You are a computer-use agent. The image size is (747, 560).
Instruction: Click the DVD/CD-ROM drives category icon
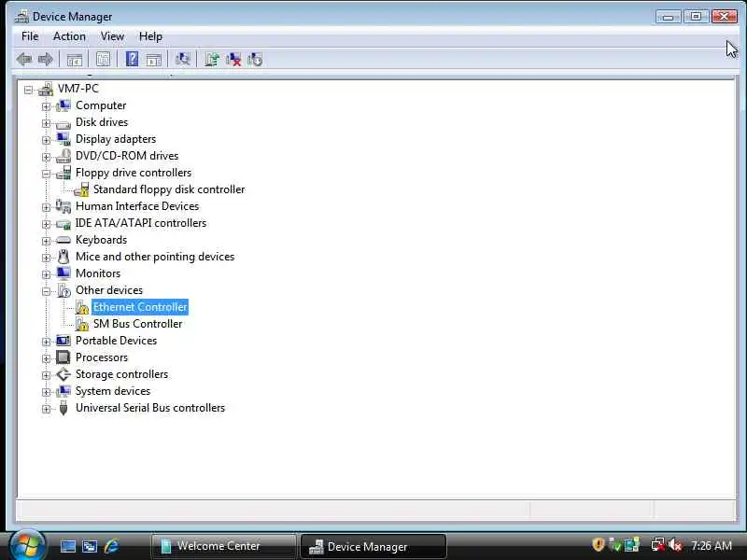tap(63, 156)
